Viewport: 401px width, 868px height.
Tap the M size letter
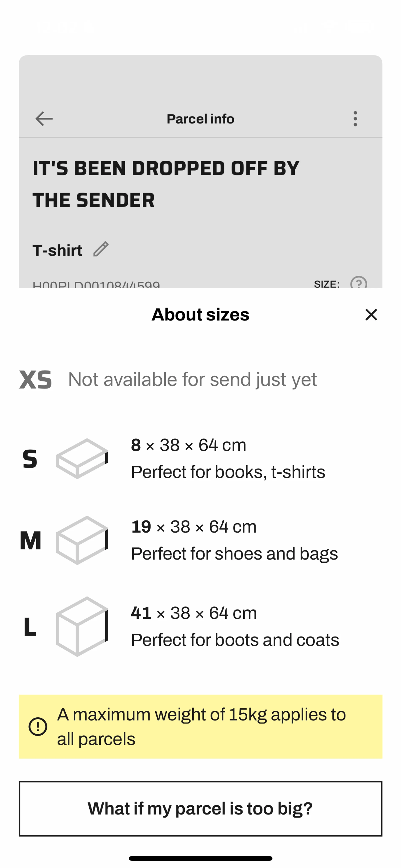[30, 540]
